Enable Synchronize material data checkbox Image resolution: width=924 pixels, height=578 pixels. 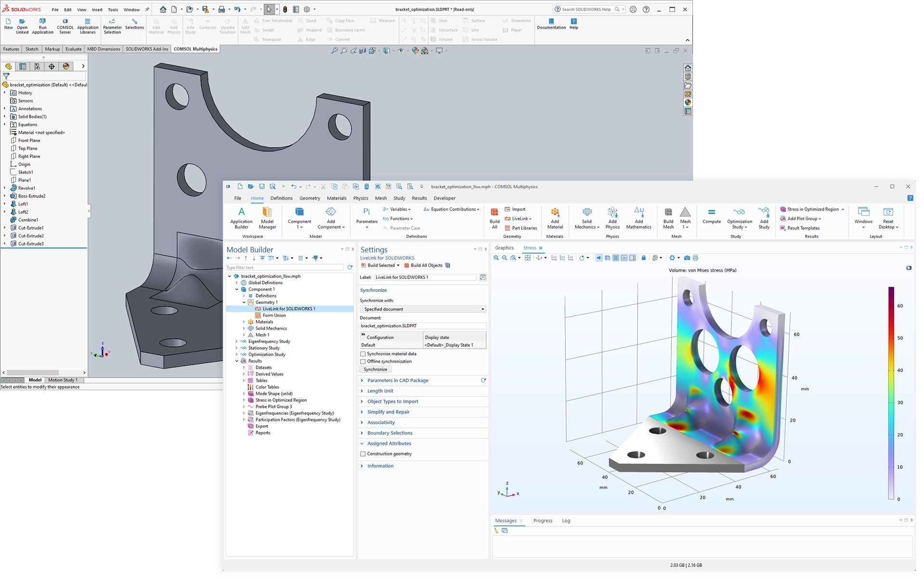[363, 354]
